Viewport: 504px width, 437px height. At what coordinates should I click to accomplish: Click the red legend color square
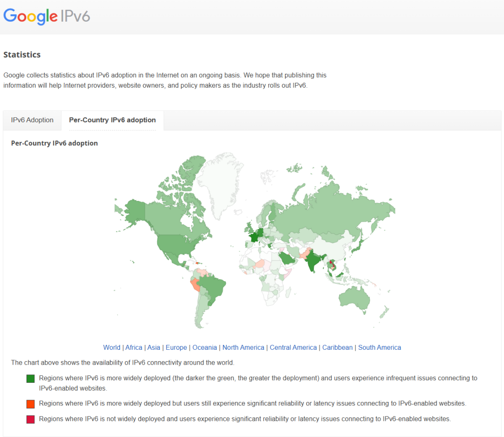pyautogui.click(x=31, y=419)
